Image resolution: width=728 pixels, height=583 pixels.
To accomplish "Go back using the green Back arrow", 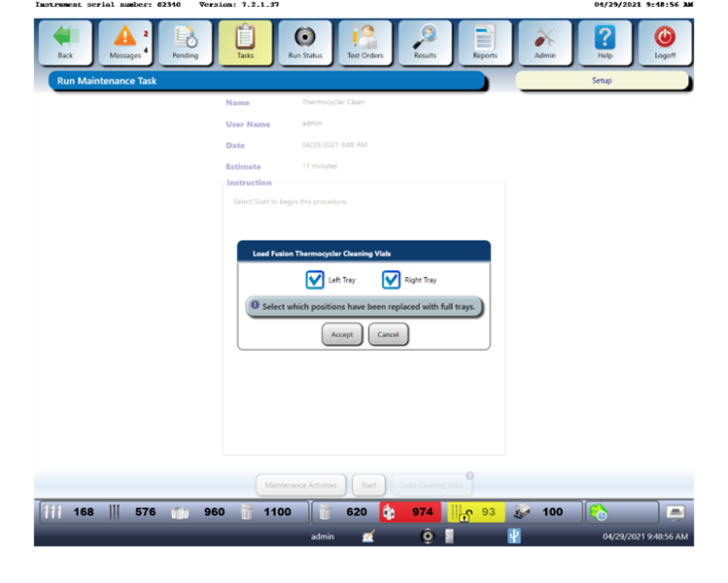I will 65,43.
